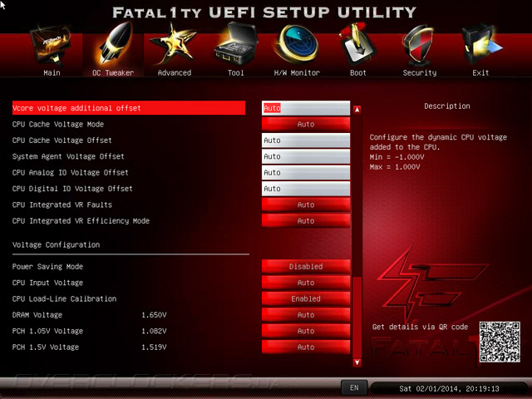Image resolution: width=532 pixels, height=399 pixels.
Task: Edit the CPU Cache Voltage Offset field
Action: [306, 140]
